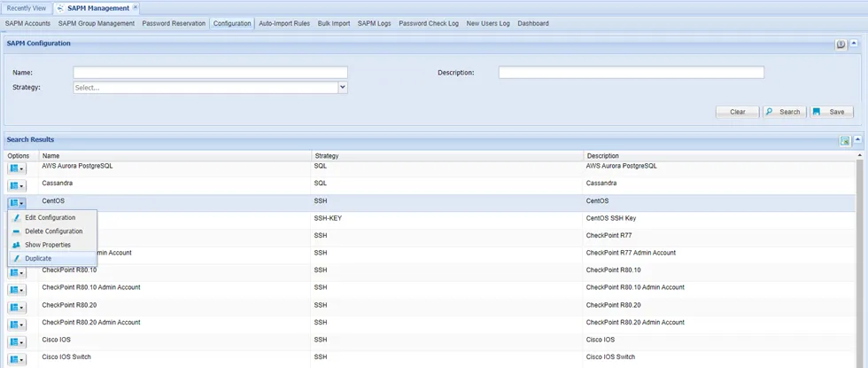Switch to the Recently View tab

(27, 8)
